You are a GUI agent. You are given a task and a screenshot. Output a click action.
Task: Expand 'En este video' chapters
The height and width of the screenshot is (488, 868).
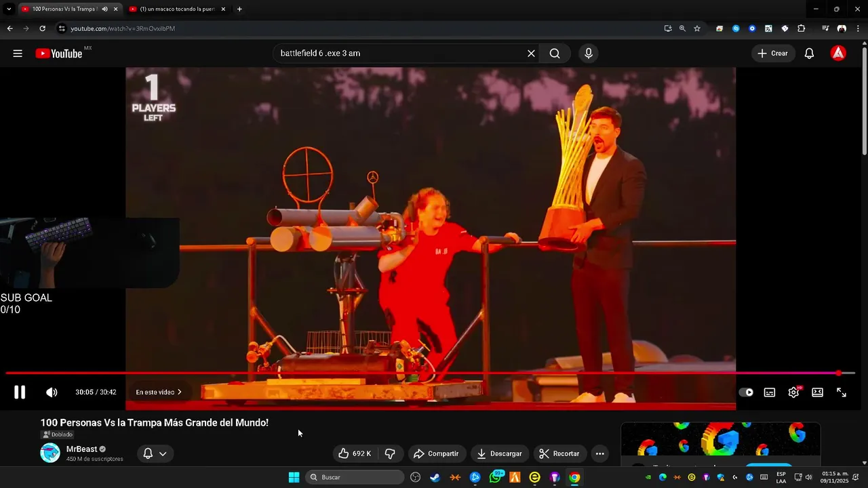tap(159, 392)
